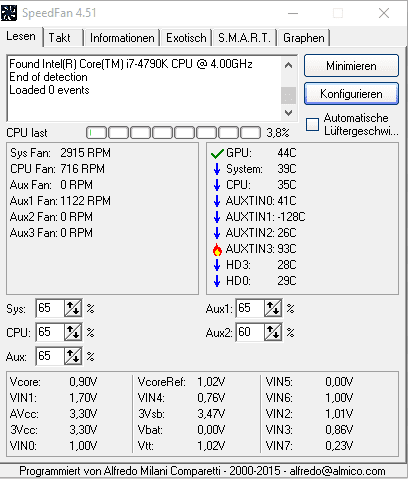The width and height of the screenshot is (408, 479).
Task: Click the Sys percentage input field
Action: (50, 308)
